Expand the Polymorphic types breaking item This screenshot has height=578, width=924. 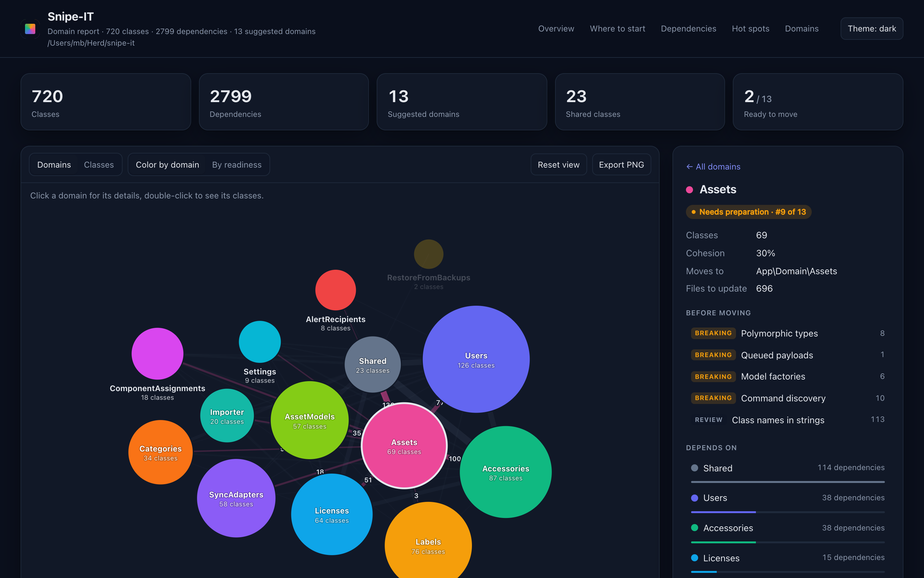click(x=787, y=333)
